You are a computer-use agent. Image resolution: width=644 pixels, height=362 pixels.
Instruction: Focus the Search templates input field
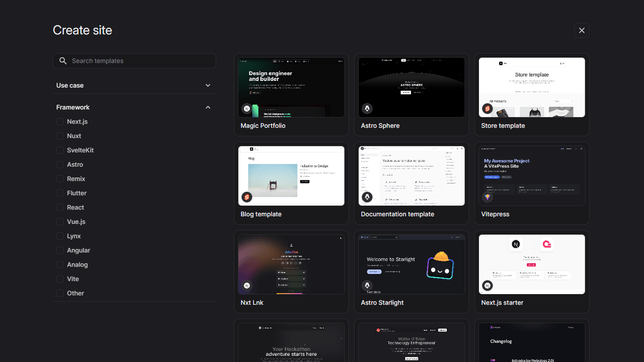click(x=141, y=61)
